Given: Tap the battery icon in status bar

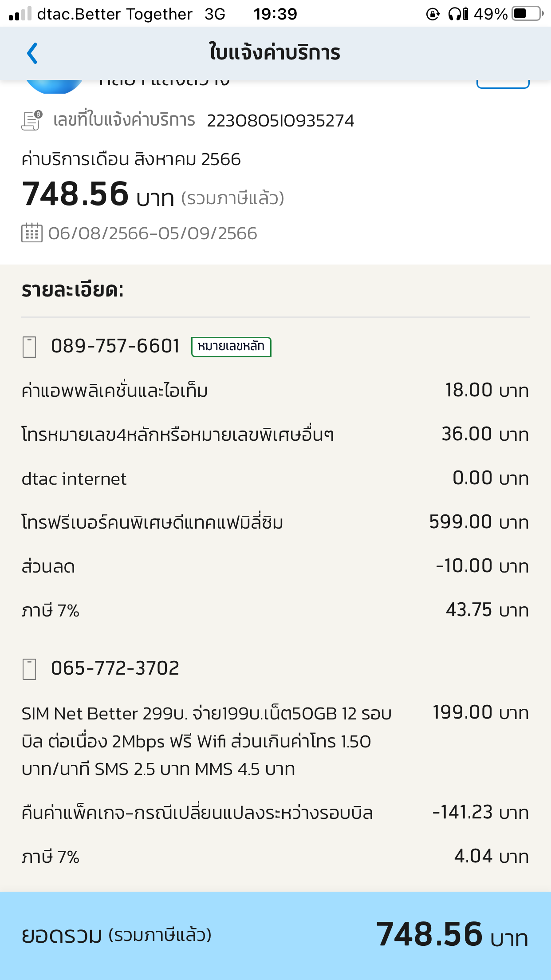Looking at the screenshot, I should 527,14.
